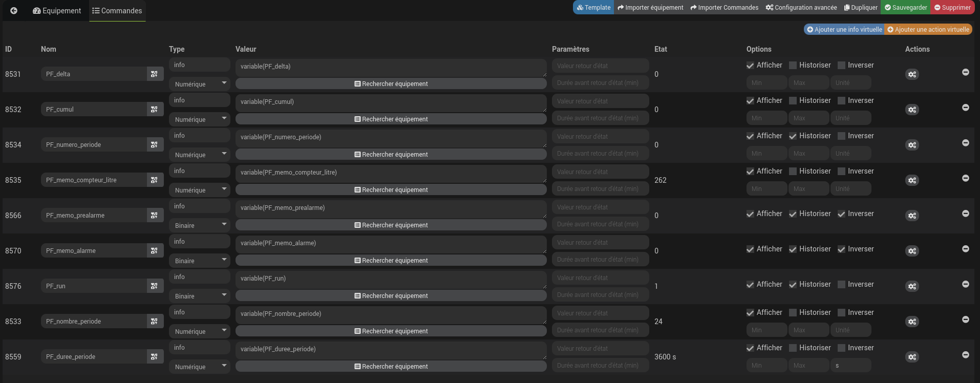Open advanced settings gears for PF_memo_compteur_litre

click(912, 180)
